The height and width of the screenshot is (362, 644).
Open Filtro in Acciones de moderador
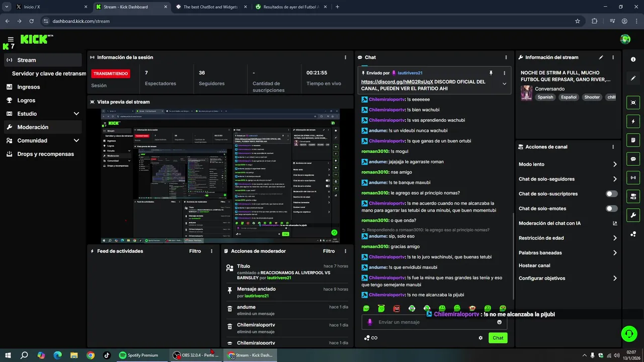pyautogui.click(x=329, y=251)
